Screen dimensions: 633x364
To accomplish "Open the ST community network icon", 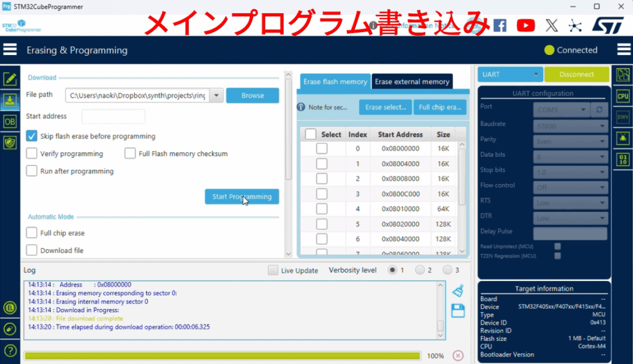I will pos(575,26).
